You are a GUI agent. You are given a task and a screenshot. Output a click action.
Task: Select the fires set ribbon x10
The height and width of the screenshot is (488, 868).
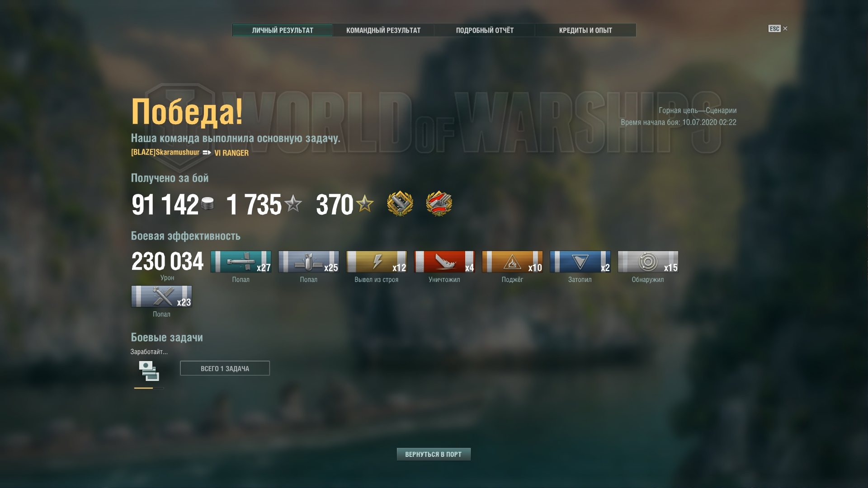(x=512, y=262)
